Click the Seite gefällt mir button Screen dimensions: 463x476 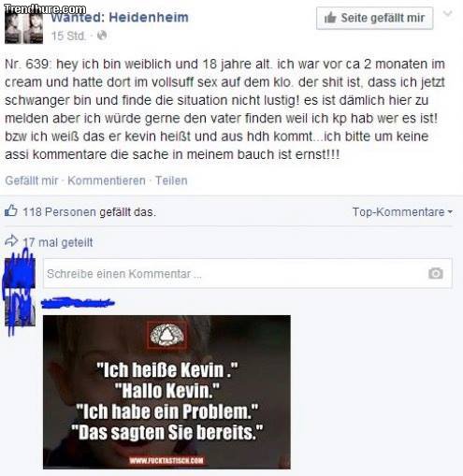point(375,18)
